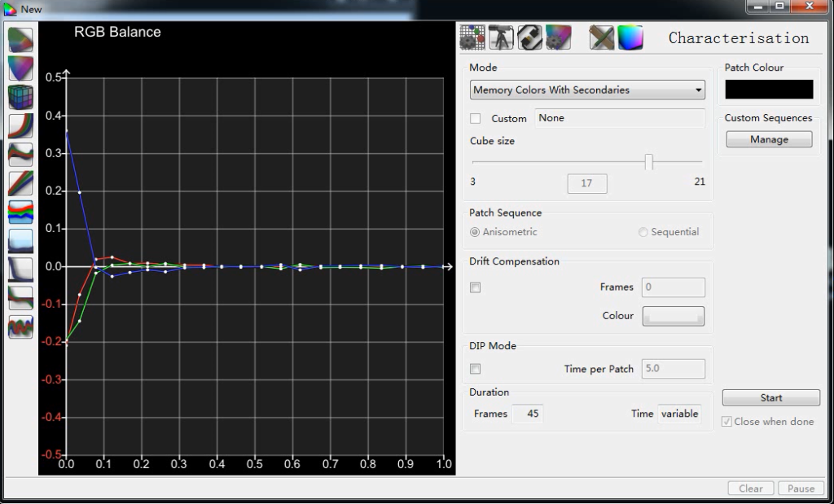Open the Mode dropdown list

pos(587,90)
